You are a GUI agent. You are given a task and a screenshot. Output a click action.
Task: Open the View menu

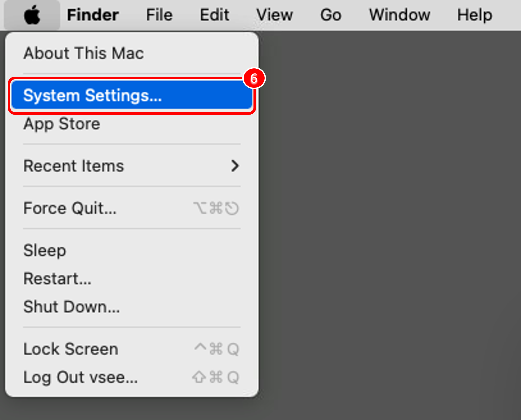(x=275, y=15)
